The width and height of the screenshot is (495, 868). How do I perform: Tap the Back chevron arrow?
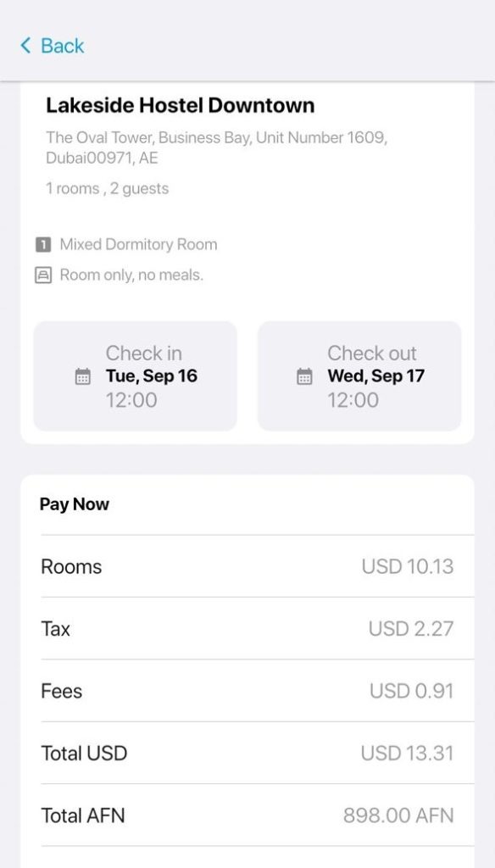point(25,46)
